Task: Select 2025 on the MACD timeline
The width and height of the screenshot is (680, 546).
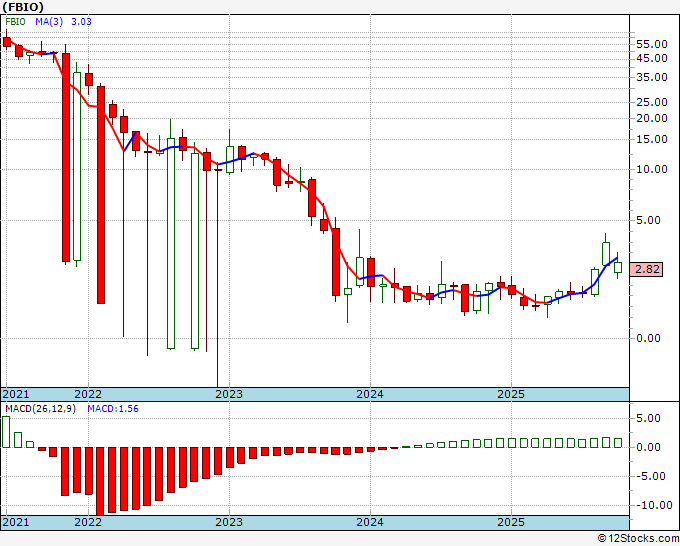Action: [x=511, y=522]
